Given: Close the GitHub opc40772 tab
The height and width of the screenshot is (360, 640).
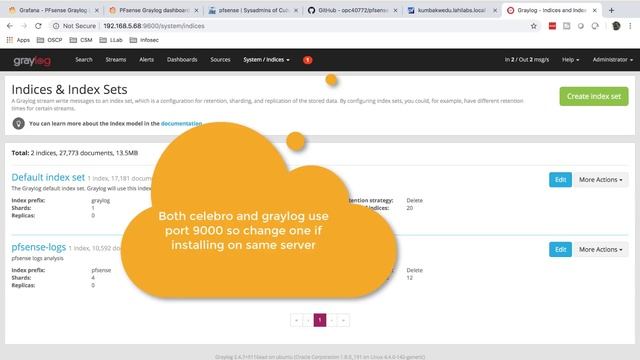Looking at the screenshot, I should point(395,10).
